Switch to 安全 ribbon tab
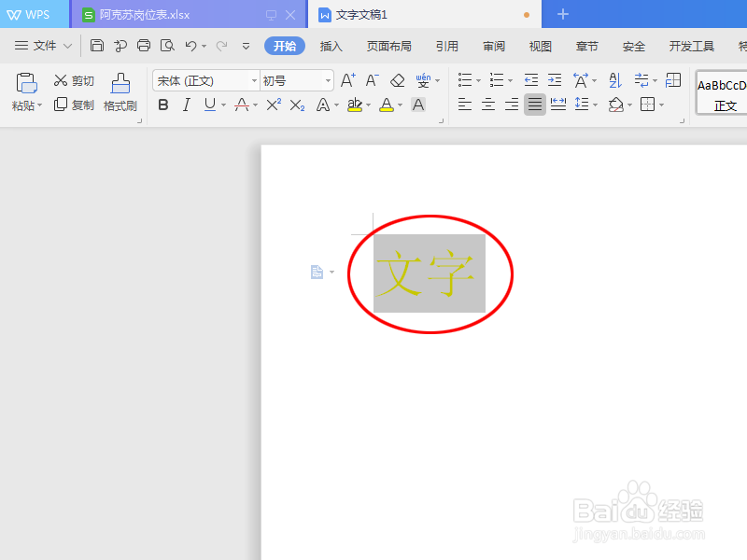Image resolution: width=747 pixels, height=560 pixels. click(634, 46)
